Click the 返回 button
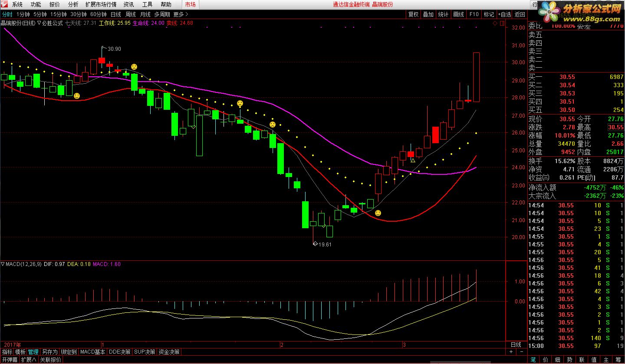The image size is (625, 364). 520,14
